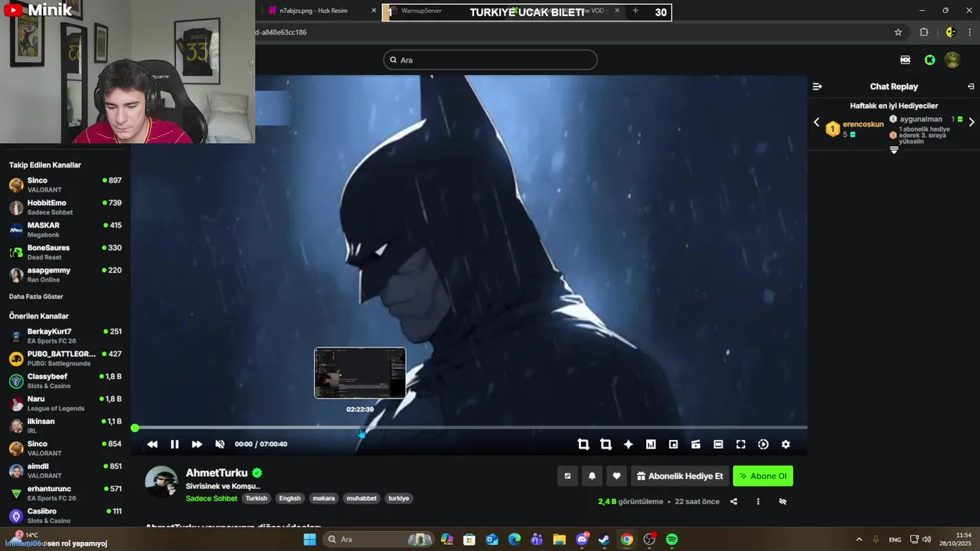
Task: Click the Ara search field on Kick
Action: (x=490, y=60)
